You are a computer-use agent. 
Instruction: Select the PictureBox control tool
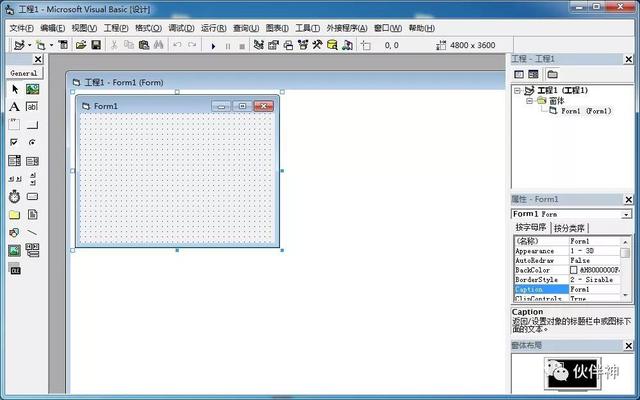[33, 89]
